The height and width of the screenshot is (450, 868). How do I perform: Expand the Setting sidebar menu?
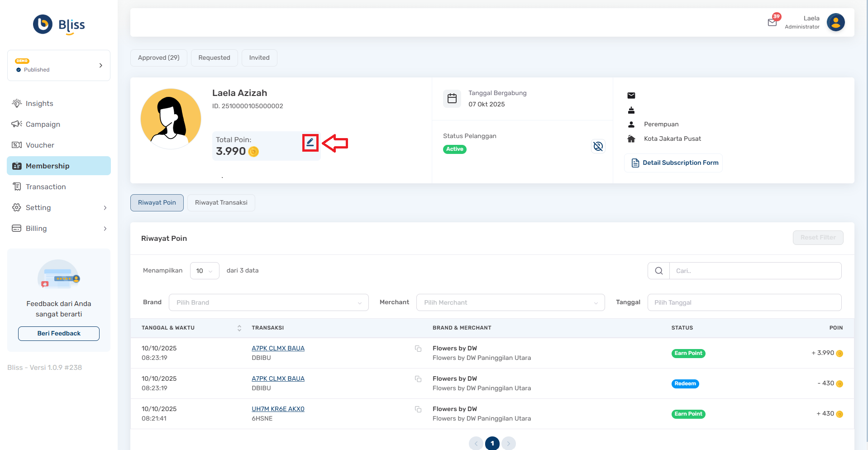tap(59, 208)
